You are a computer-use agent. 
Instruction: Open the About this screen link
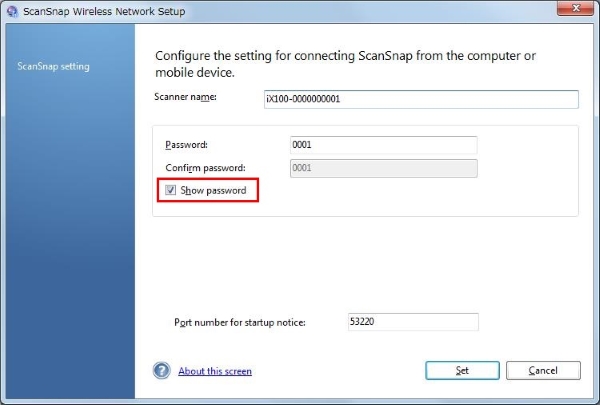click(x=215, y=371)
